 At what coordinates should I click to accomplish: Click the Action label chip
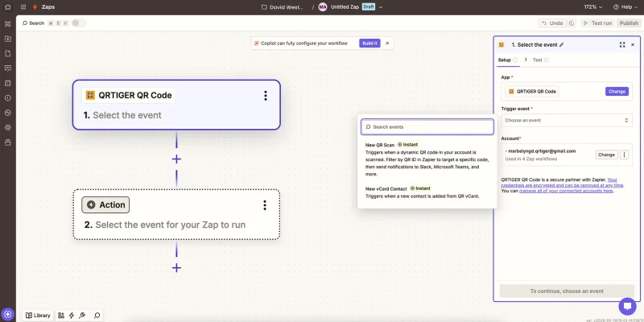[x=105, y=205]
